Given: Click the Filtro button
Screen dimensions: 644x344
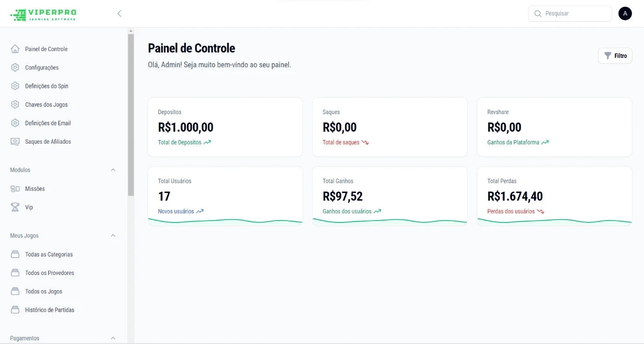Looking at the screenshot, I should [x=615, y=56].
